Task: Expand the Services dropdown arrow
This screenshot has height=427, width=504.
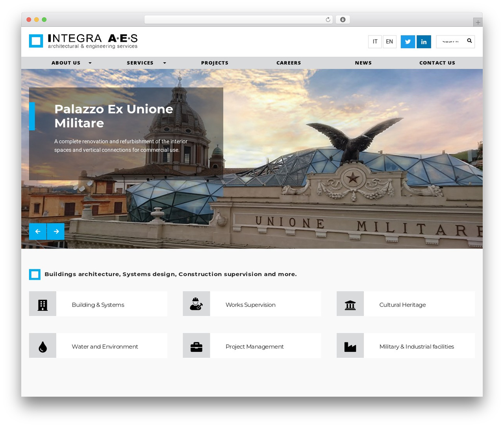Action: click(x=165, y=63)
